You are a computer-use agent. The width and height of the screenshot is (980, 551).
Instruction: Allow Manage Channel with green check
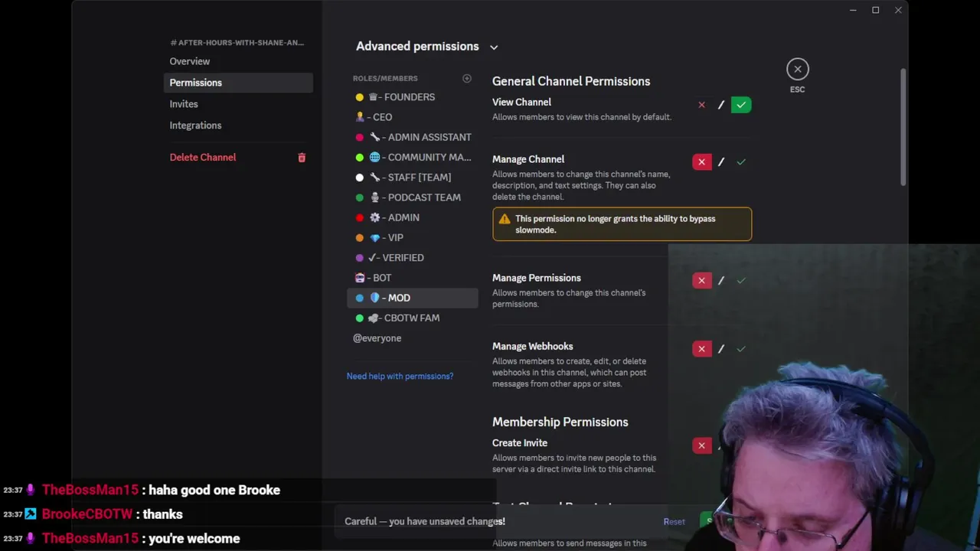tap(741, 161)
